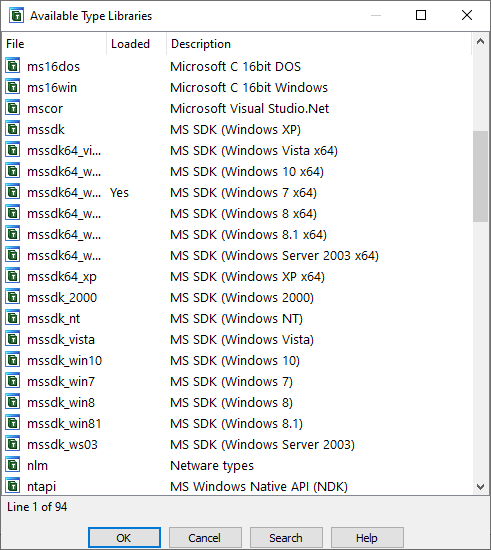
Task: Click the vertical scrollbar thumb
Action: point(480,176)
